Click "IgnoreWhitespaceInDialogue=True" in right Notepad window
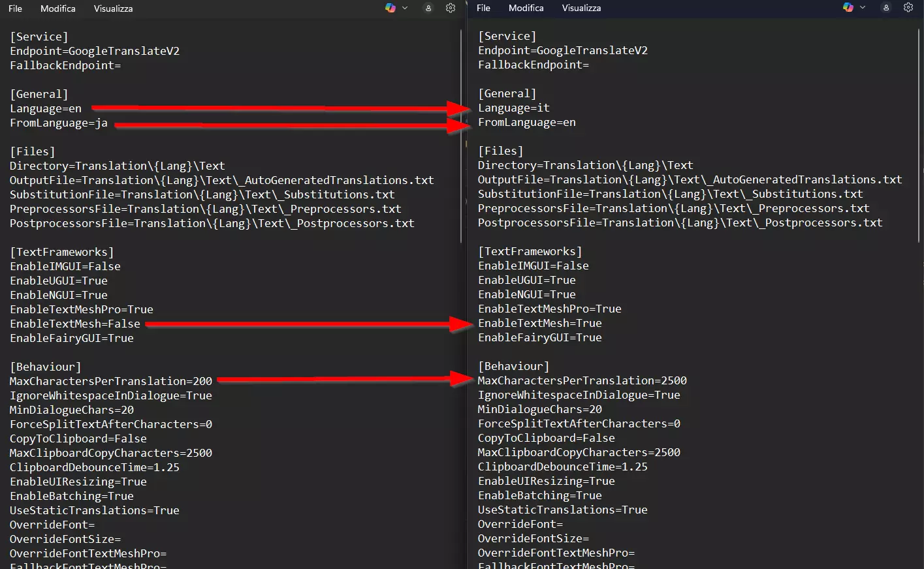Image resolution: width=924 pixels, height=569 pixels. click(579, 395)
